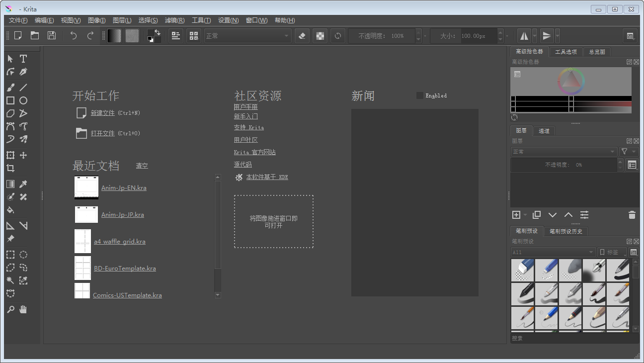Toggle the eraser mode button
Image resolution: width=644 pixels, height=363 pixels.
pos(303,35)
